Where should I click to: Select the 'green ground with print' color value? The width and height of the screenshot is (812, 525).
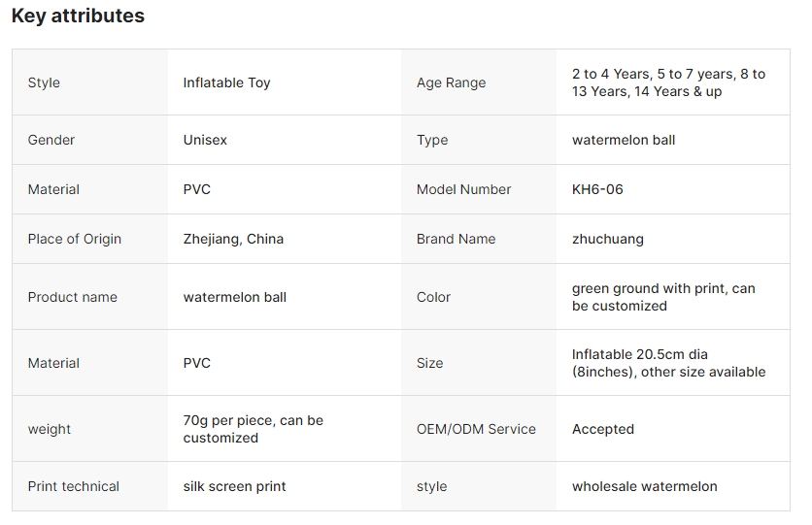(x=663, y=297)
